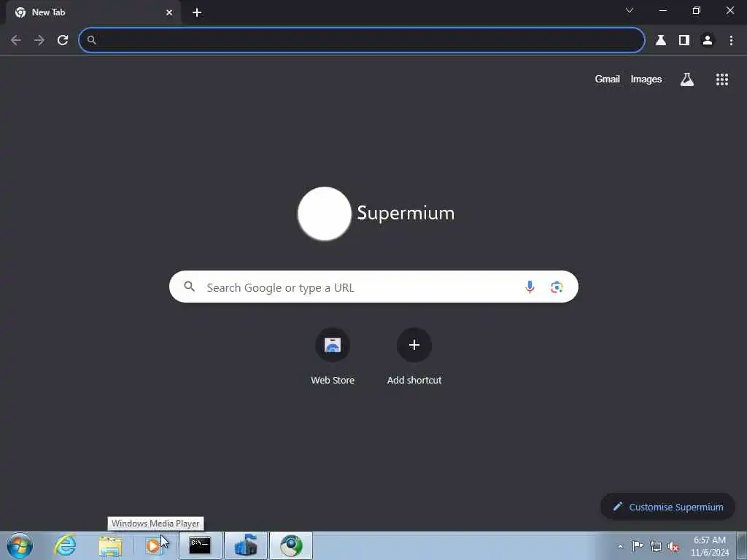Click the Search Labs flask icon on page

(687, 79)
